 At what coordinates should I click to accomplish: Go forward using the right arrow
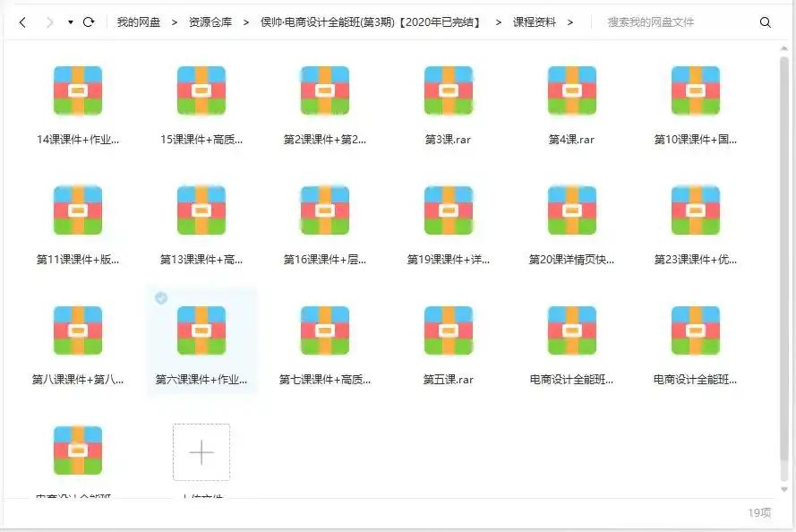click(x=49, y=22)
